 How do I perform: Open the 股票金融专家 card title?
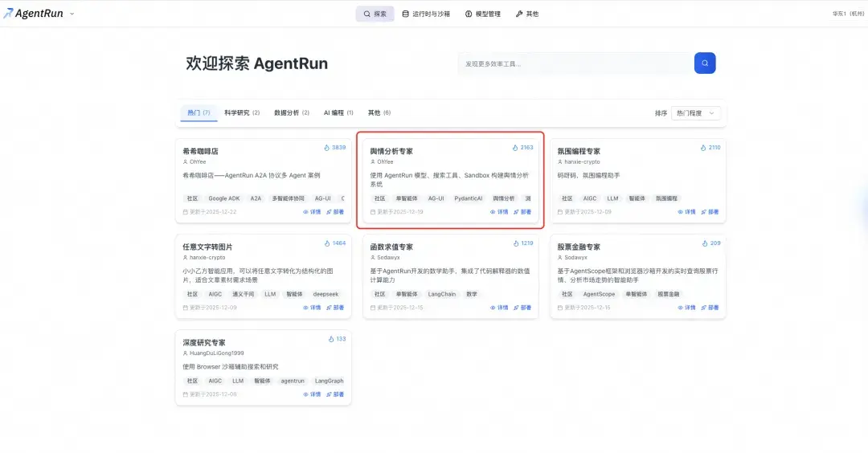coord(579,247)
